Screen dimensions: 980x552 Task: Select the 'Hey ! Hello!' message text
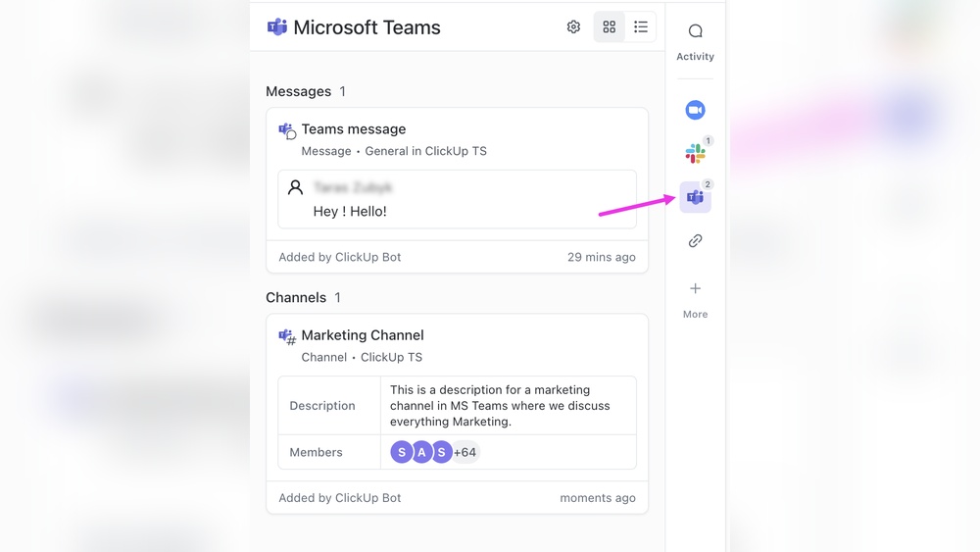(350, 212)
